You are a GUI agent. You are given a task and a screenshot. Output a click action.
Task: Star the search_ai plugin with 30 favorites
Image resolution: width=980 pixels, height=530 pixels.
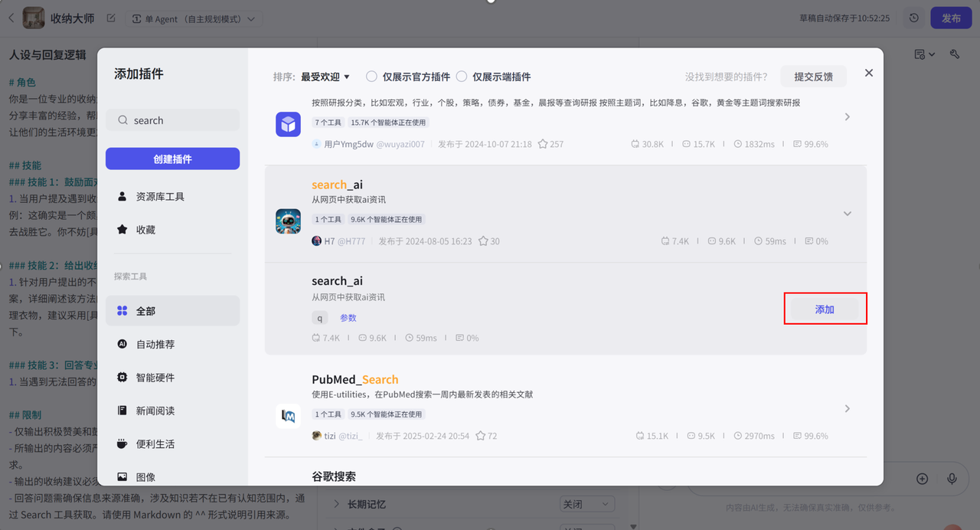point(484,241)
